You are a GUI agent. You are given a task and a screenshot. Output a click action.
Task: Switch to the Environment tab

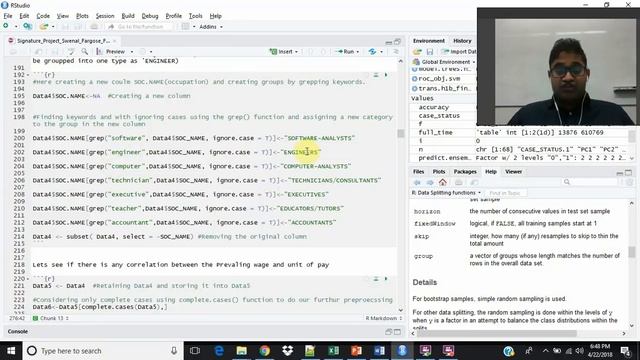428,41
